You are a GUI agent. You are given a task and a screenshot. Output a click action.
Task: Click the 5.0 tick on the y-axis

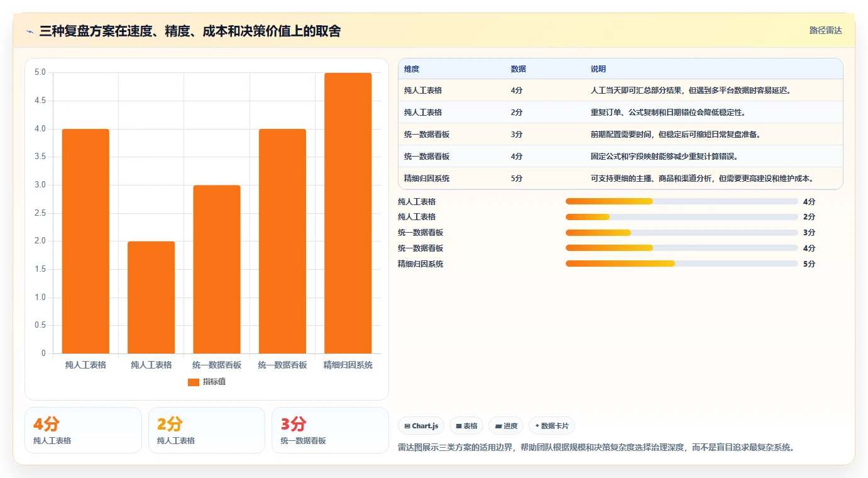click(x=40, y=72)
